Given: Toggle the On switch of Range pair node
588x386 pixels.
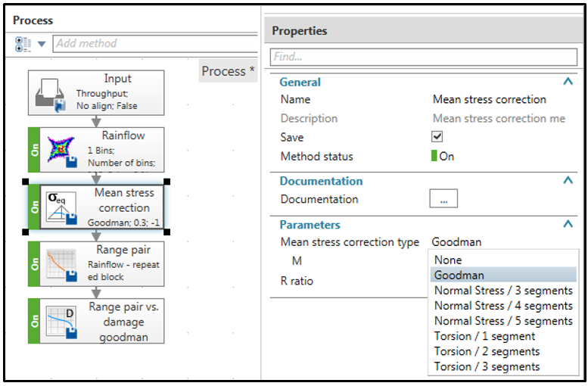Looking at the screenshot, I should point(34,263).
